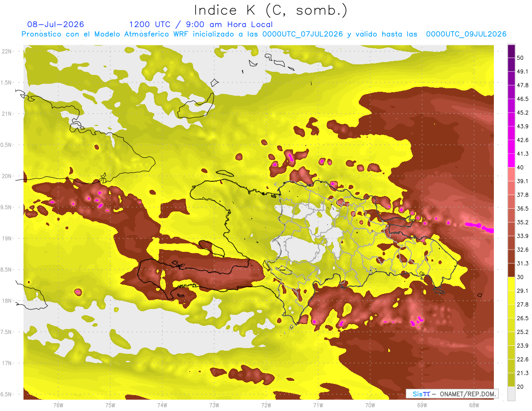Click the magenta legend swatch between 40 and 41.3
532x411 pixels.
pos(511,160)
